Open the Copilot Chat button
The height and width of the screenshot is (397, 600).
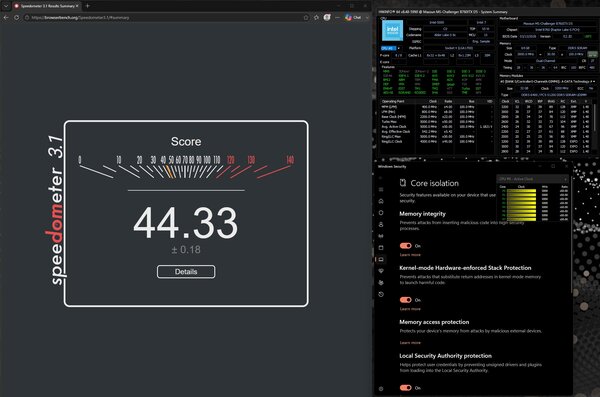pos(353,17)
